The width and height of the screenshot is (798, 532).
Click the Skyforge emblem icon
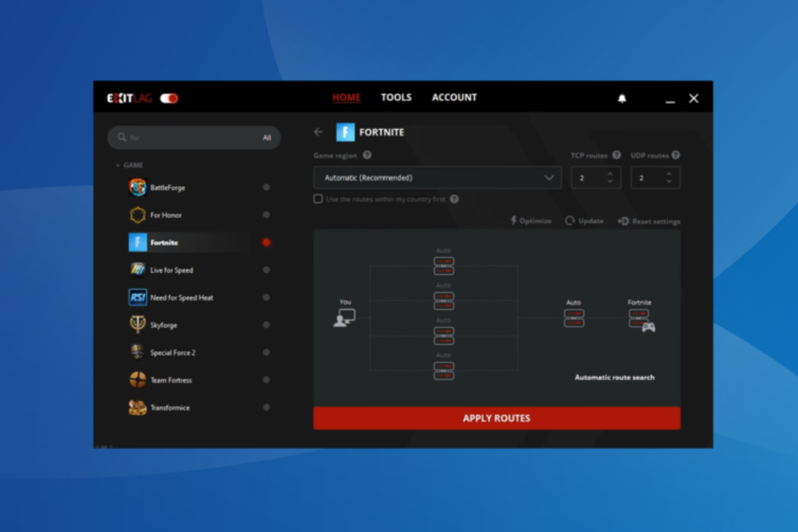tap(138, 325)
